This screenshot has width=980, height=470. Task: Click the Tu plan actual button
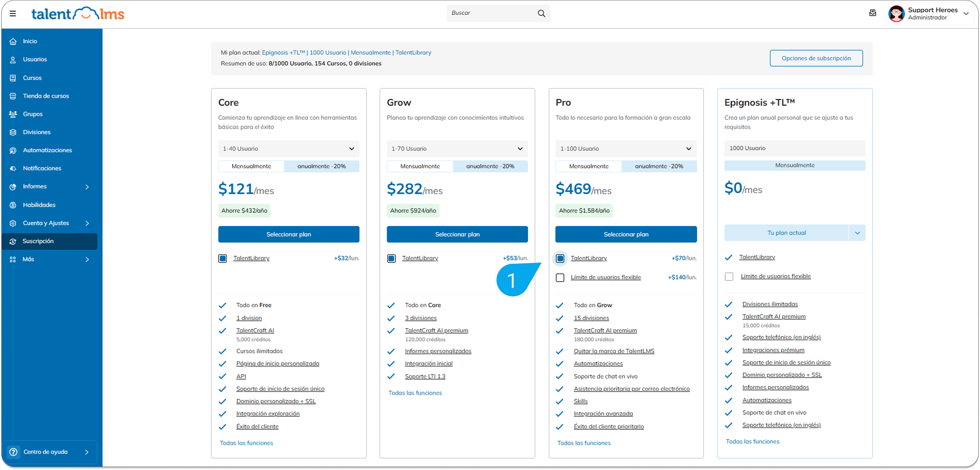pyautogui.click(x=786, y=233)
